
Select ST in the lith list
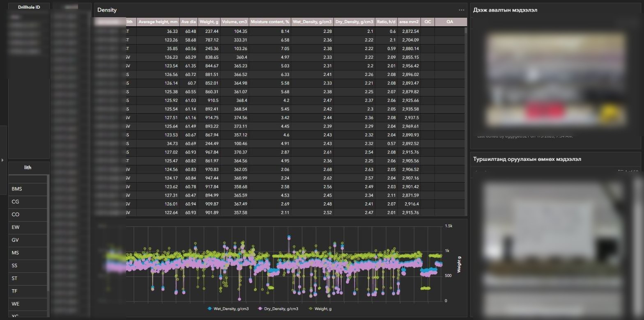coord(28,279)
